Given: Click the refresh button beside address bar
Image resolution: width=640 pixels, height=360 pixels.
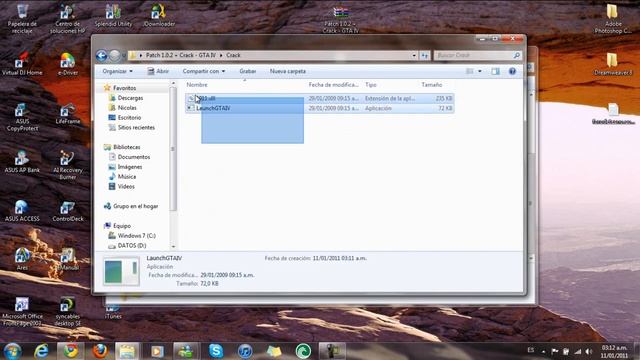Looking at the screenshot, I should click(x=424, y=55).
